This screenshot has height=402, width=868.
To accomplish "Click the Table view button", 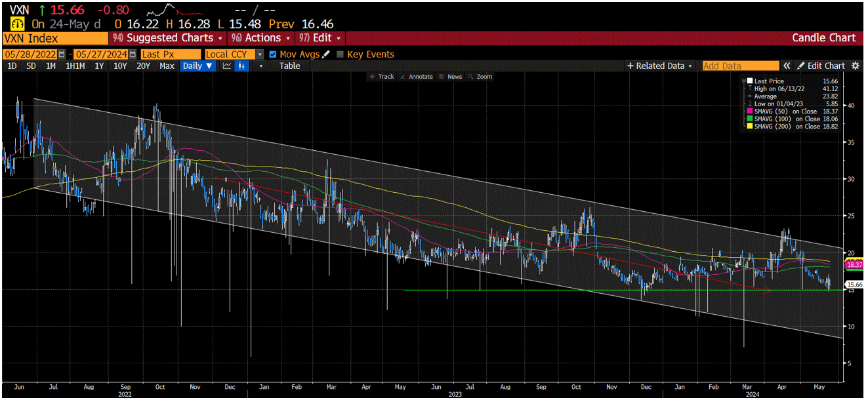I will click(x=289, y=66).
